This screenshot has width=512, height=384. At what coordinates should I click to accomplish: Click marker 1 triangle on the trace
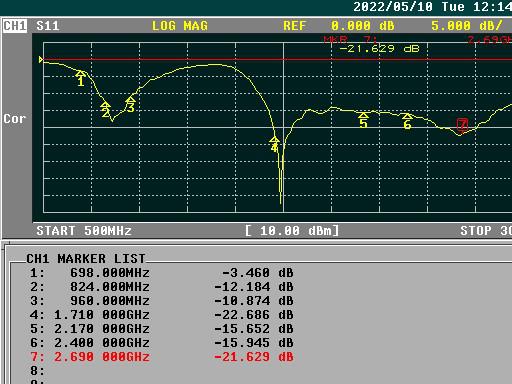point(80,74)
